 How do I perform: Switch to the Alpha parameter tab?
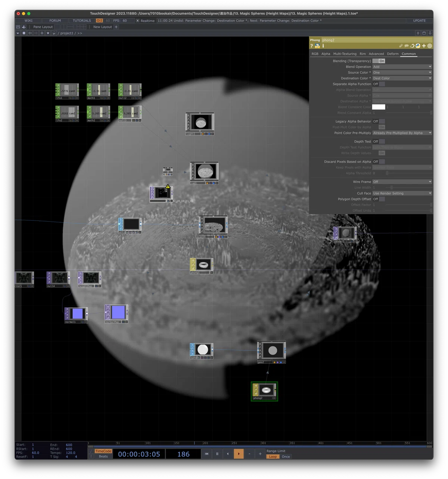[326, 54]
